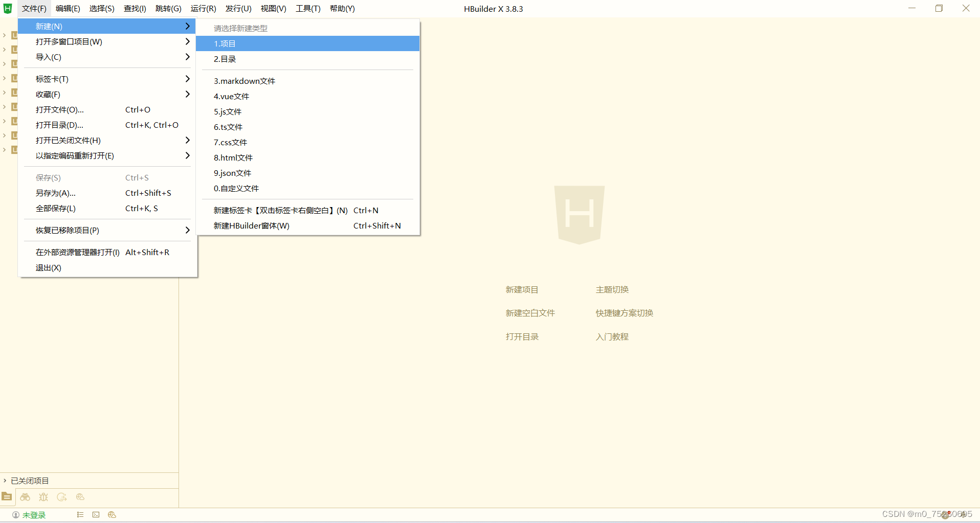The height and width of the screenshot is (523, 980).
Task: Click the 新建空白文件 welcome link
Action: [x=530, y=313]
